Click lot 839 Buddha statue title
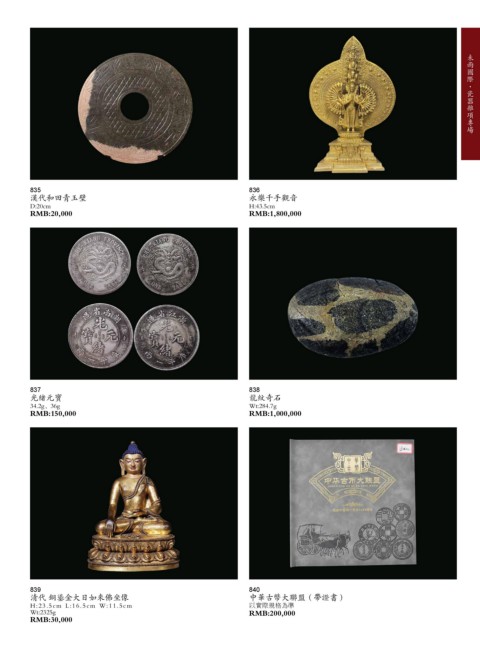This screenshot has width=480, height=651. point(79,597)
